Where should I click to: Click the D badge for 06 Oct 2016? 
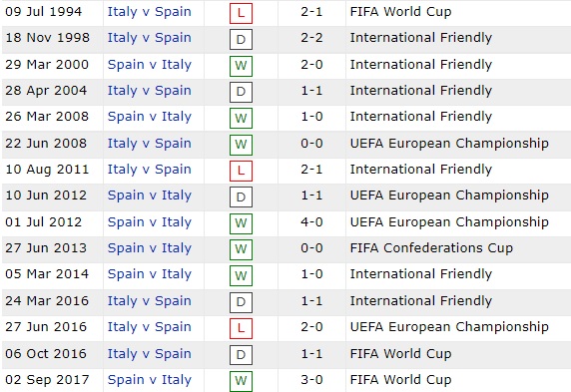pyautogui.click(x=241, y=355)
